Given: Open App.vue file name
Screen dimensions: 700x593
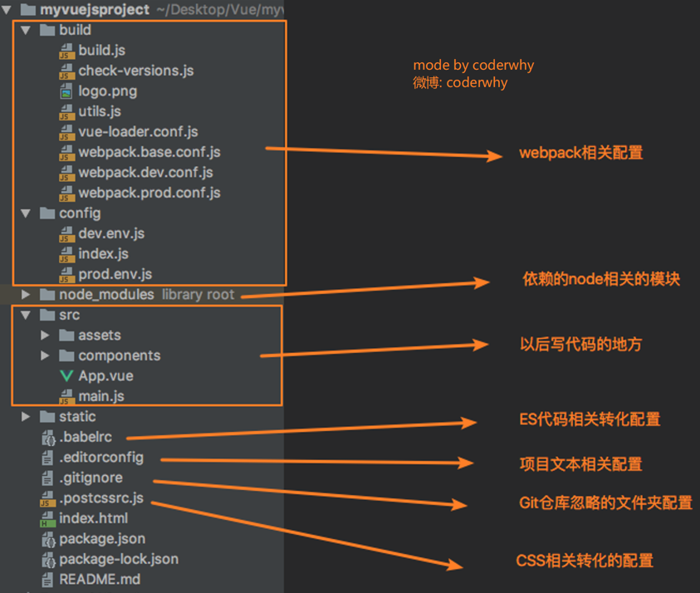Looking at the screenshot, I should click(x=105, y=376).
